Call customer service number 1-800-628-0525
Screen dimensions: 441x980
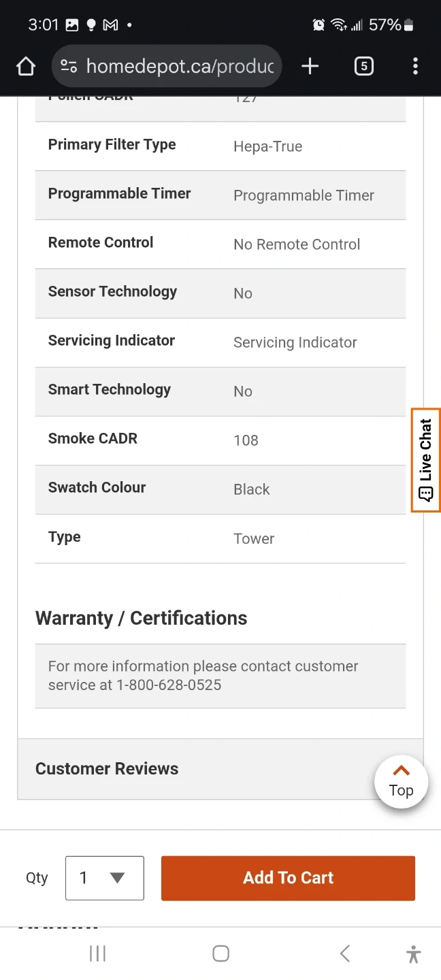click(169, 685)
